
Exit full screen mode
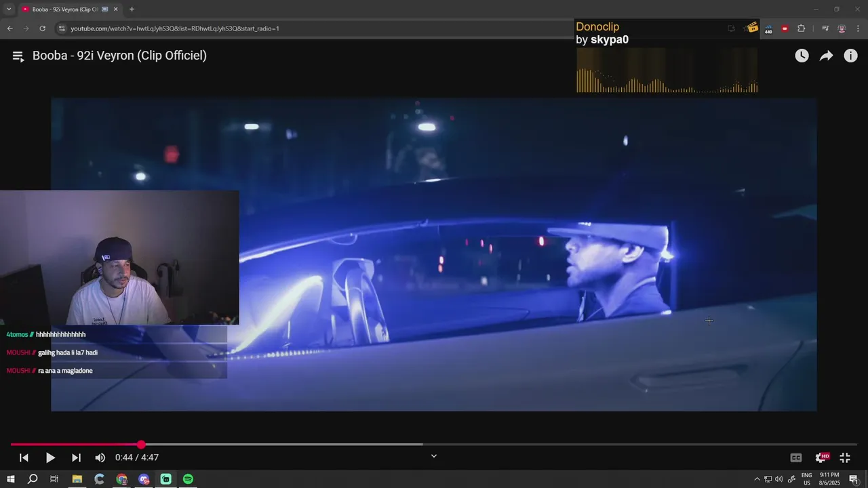point(845,457)
